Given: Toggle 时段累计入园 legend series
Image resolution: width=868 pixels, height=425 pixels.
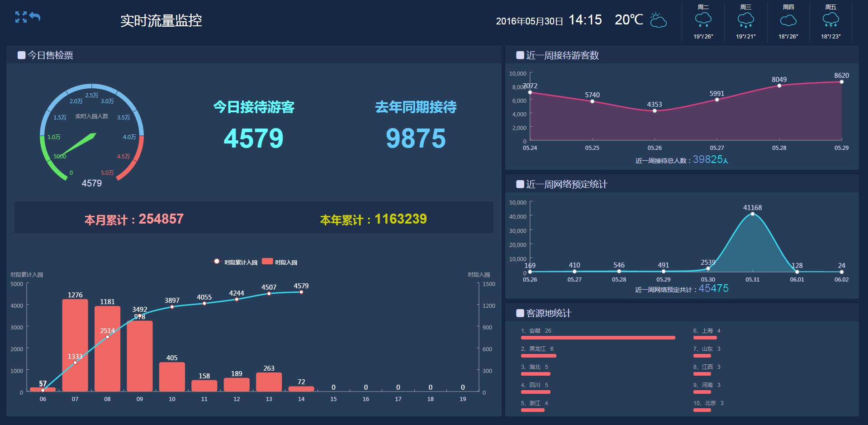Looking at the screenshot, I should [x=234, y=262].
